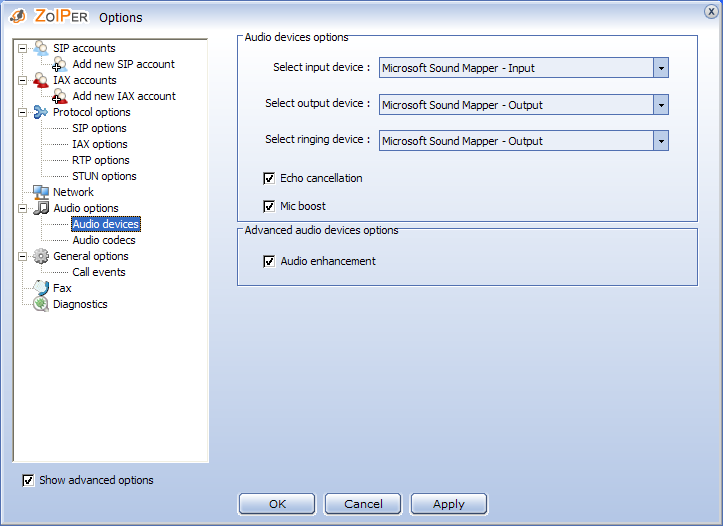Click the Add new IAX account icon

(x=60, y=96)
